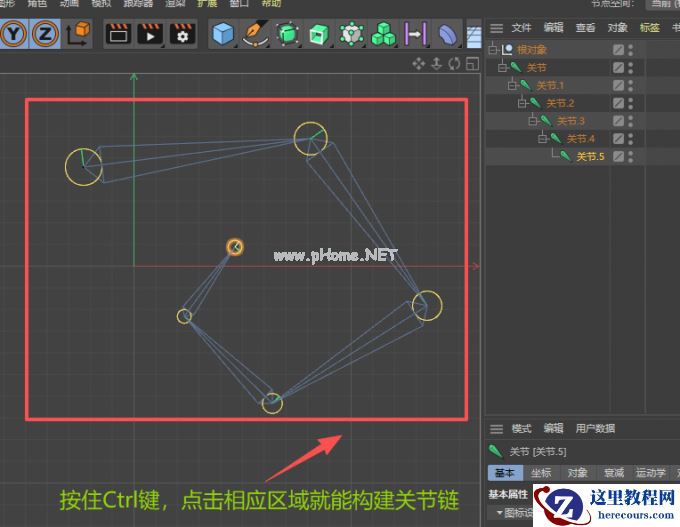Switch to the 坐标 tab
This screenshot has width=680, height=527.
point(541,473)
